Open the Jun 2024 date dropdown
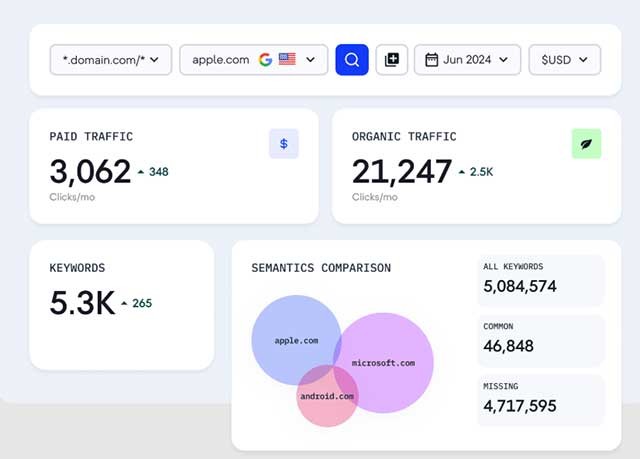The width and height of the screenshot is (640, 459). pyautogui.click(x=467, y=60)
